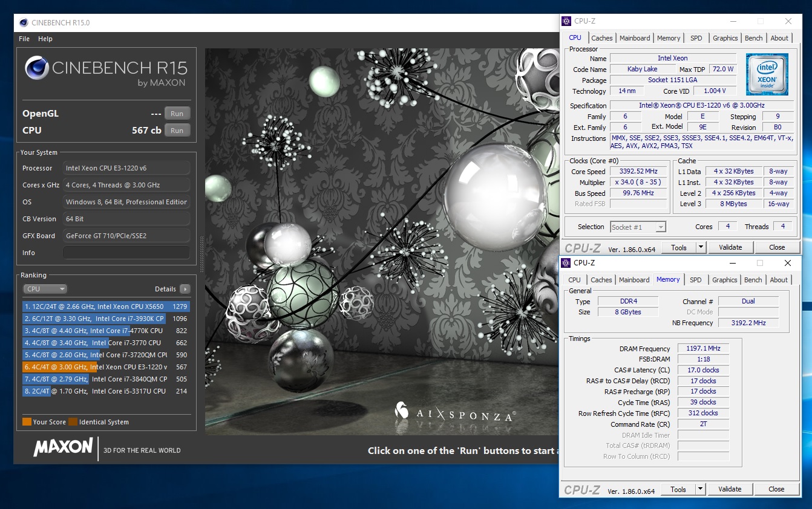Open Memory tab in top CPU-Z window

click(669, 38)
